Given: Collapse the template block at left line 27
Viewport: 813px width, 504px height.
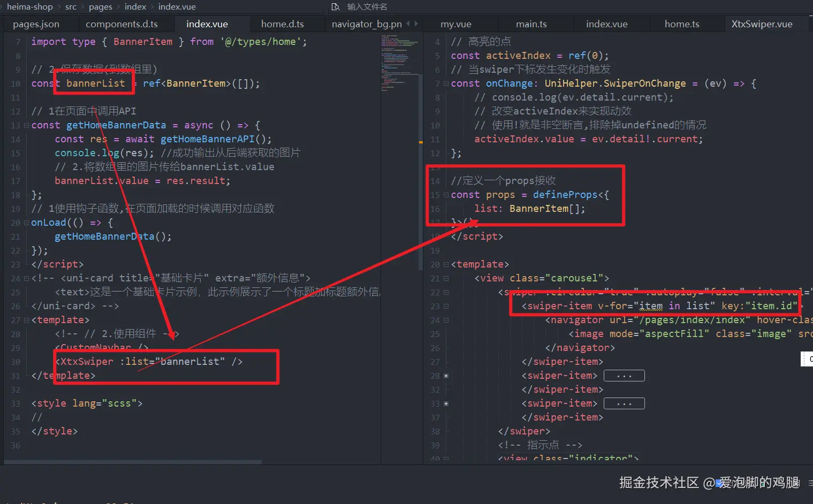Looking at the screenshot, I should [x=26, y=320].
